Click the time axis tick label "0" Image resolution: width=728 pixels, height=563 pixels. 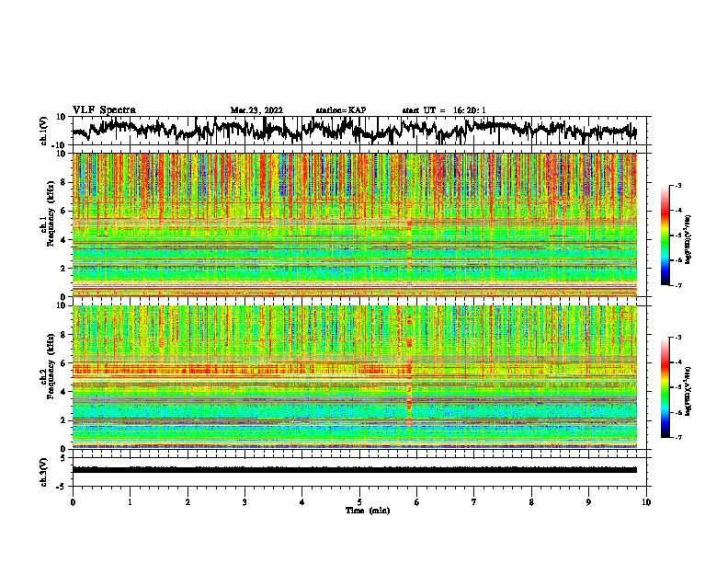(73, 502)
